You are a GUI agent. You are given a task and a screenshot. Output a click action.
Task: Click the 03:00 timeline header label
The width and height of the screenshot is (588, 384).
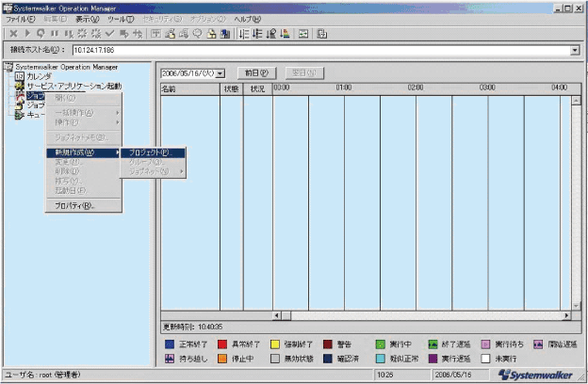point(487,88)
